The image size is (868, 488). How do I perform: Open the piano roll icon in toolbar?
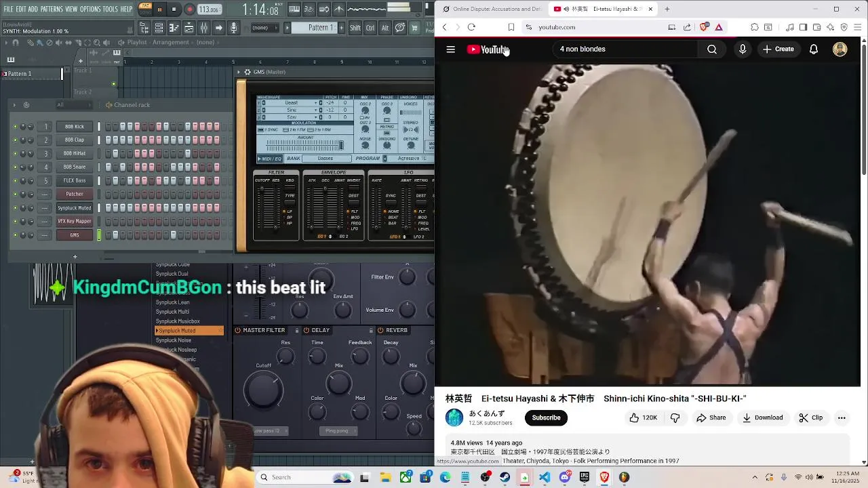pos(174,28)
